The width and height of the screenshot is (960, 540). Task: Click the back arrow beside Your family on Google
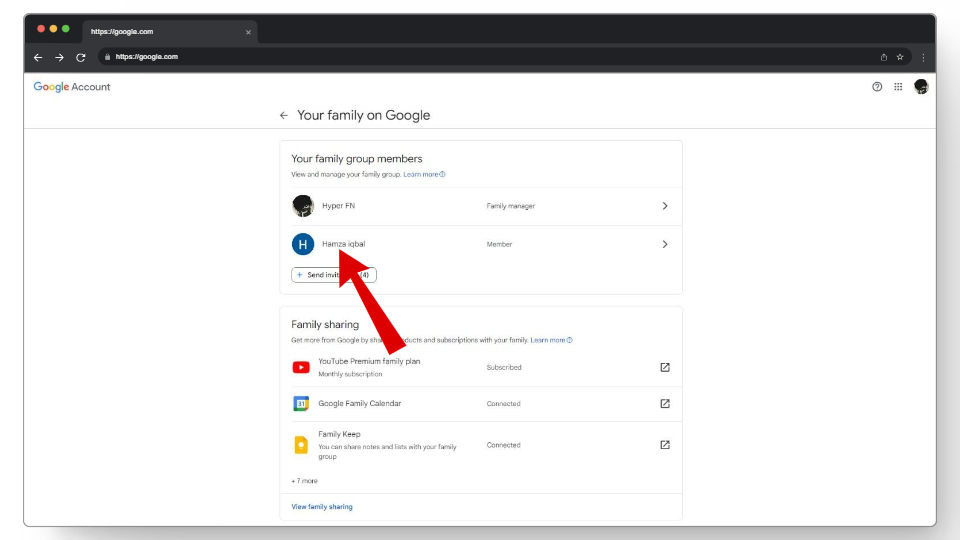(283, 115)
